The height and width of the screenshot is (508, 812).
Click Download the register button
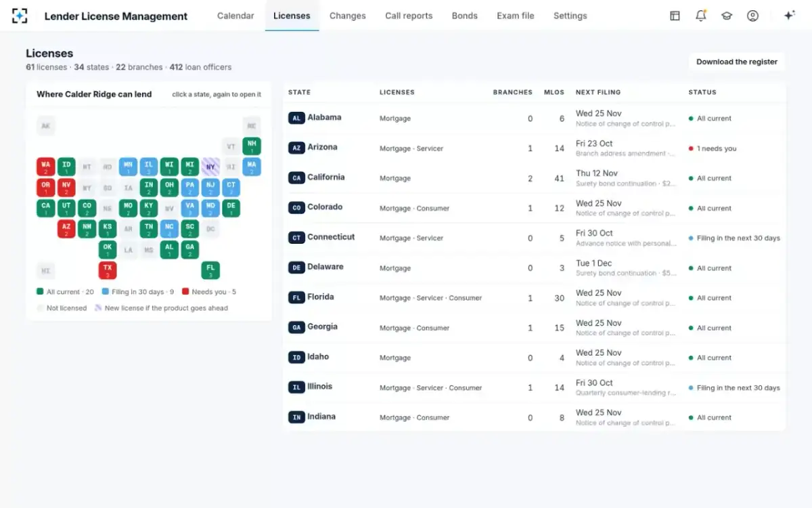(737, 62)
